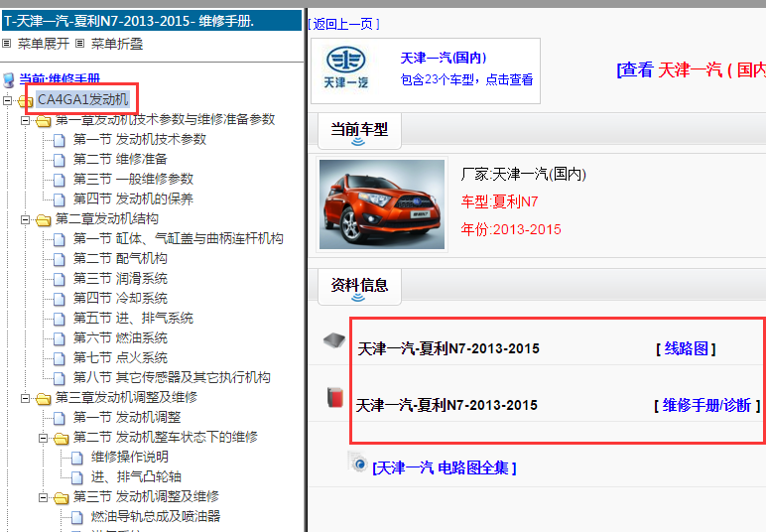Open the 线路图 link
The height and width of the screenshot is (532, 766).
point(686,348)
